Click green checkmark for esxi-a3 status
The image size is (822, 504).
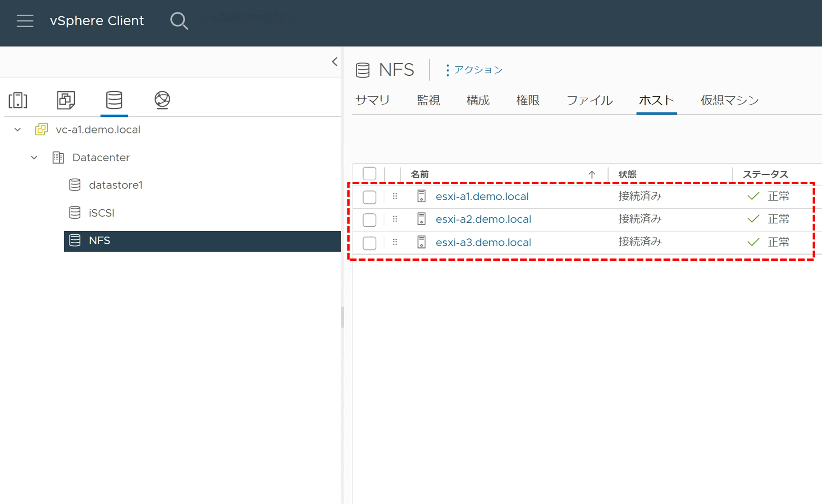pos(753,242)
